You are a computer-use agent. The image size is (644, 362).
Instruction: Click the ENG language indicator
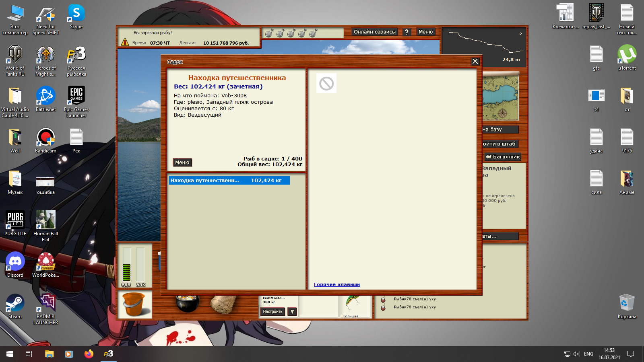click(588, 354)
